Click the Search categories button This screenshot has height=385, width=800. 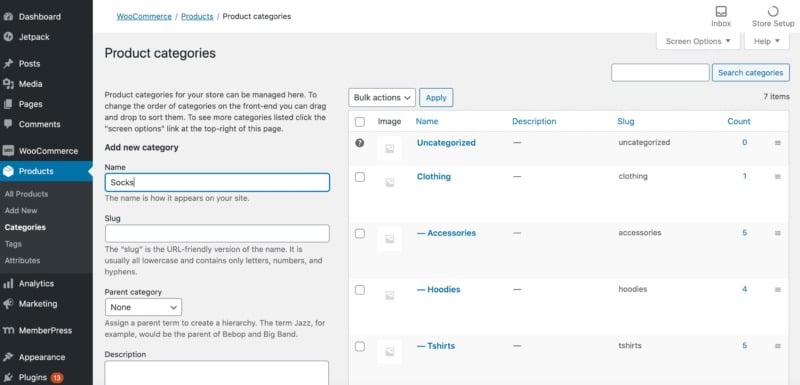(751, 73)
